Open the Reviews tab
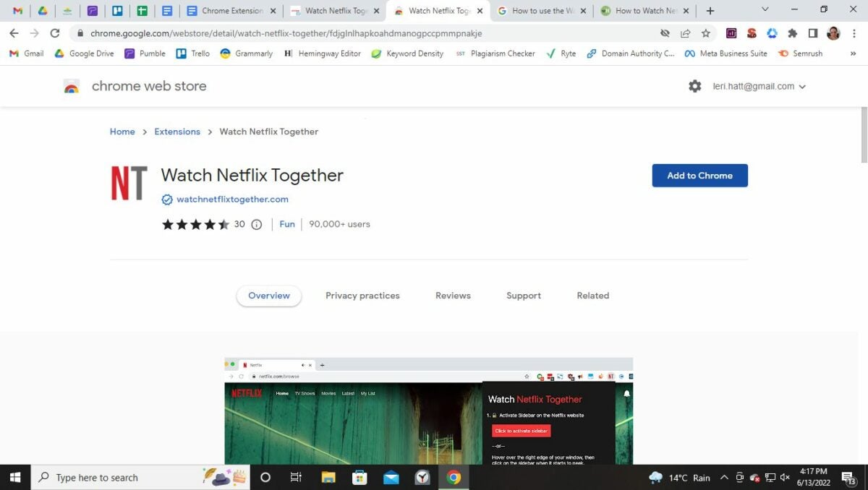The height and width of the screenshot is (490, 868). click(x=453, y=296)
